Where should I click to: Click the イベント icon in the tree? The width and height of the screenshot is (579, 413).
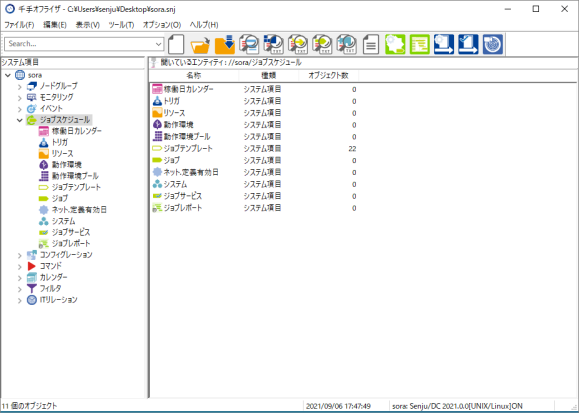[32, 109]
